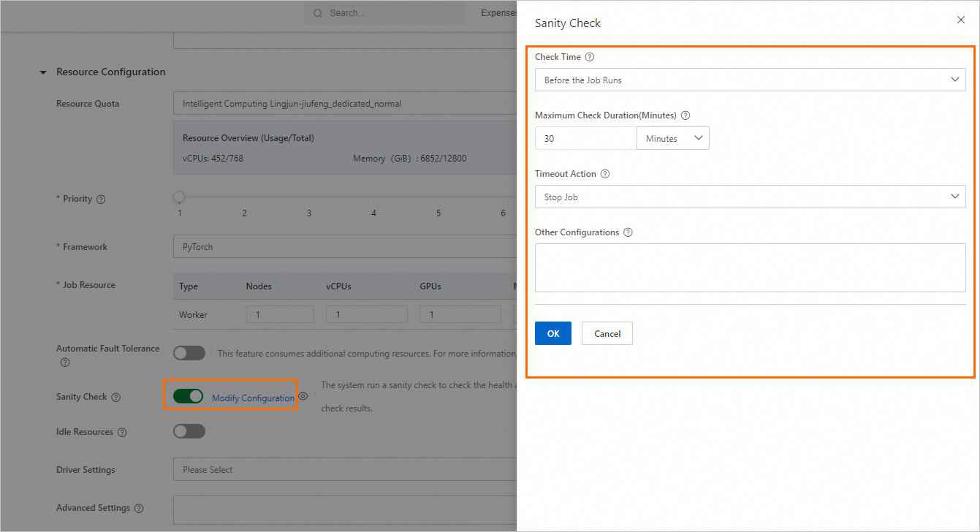
Task: Click the Advanced Settings input box
Action: tap(345, 510)
